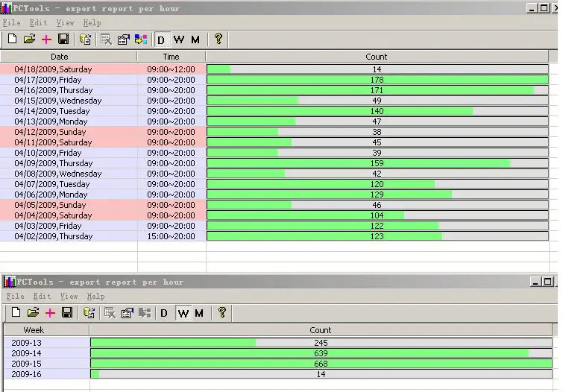Click the progress bar showing count 178
563x392 pixels.
(377, 80)
